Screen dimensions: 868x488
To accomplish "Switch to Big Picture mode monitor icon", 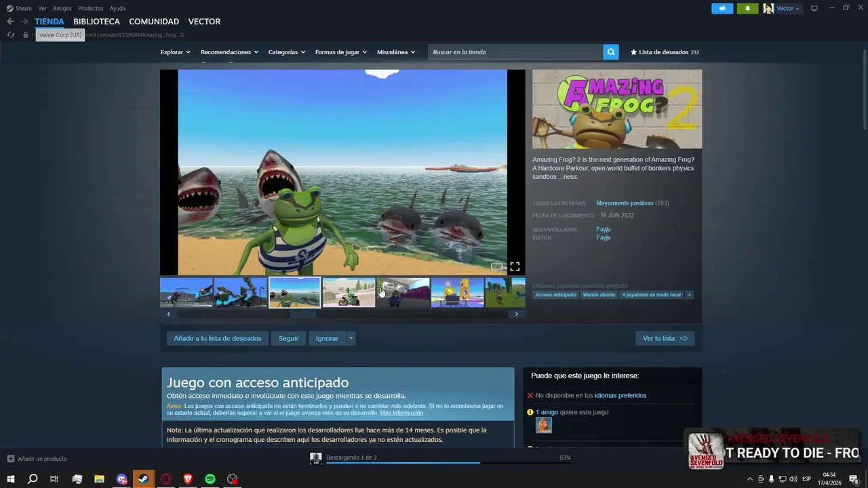I will click(x=814, y=8).
